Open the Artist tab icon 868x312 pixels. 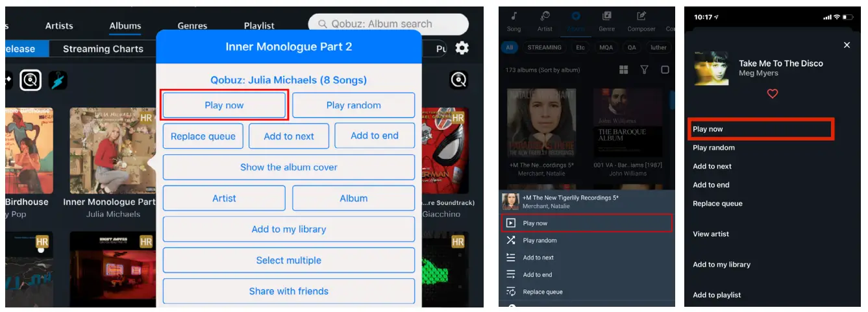point(545,16)
